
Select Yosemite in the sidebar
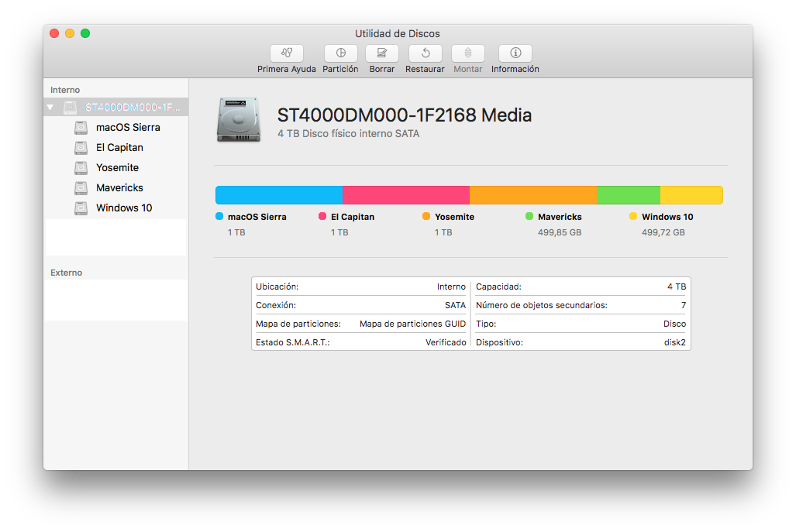coord(116,168)
